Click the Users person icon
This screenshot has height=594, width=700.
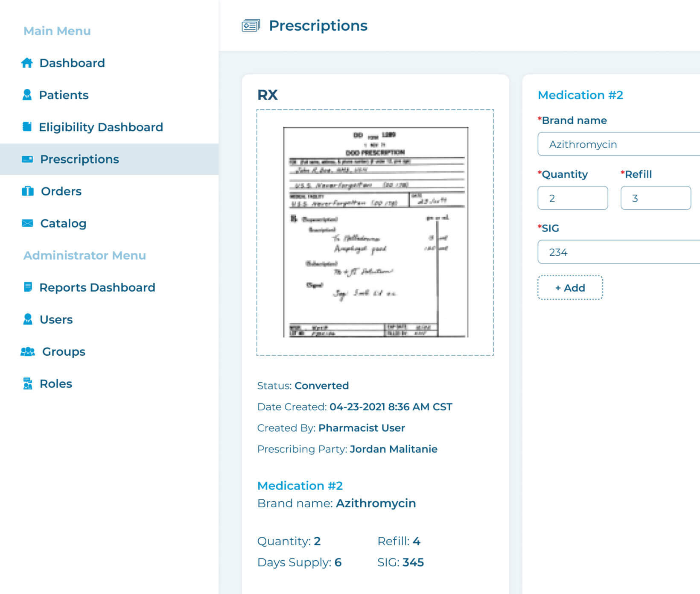(x=28, y=319)
